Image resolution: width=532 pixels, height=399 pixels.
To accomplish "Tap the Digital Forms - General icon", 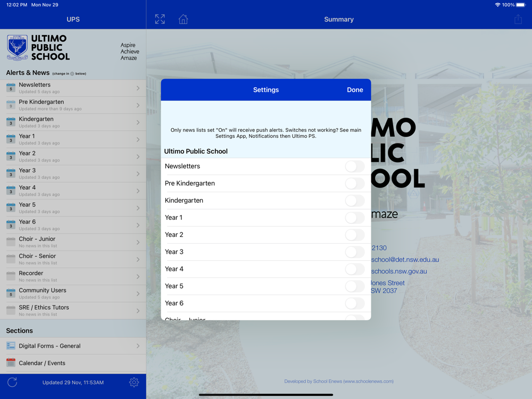I will tap(11, 346).
